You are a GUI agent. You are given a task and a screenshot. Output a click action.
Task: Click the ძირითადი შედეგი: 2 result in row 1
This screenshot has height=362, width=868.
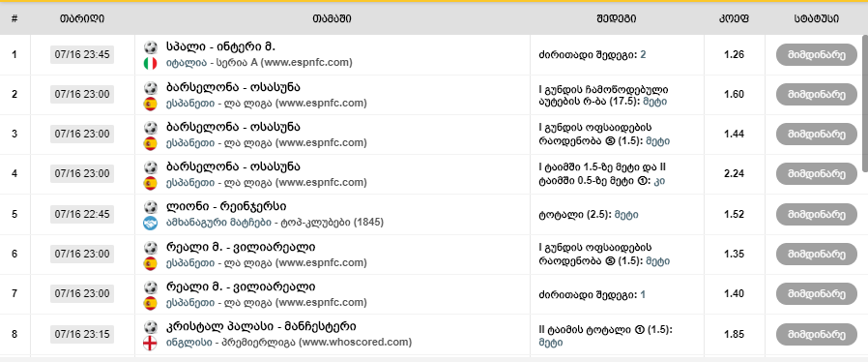coord(592,55)
